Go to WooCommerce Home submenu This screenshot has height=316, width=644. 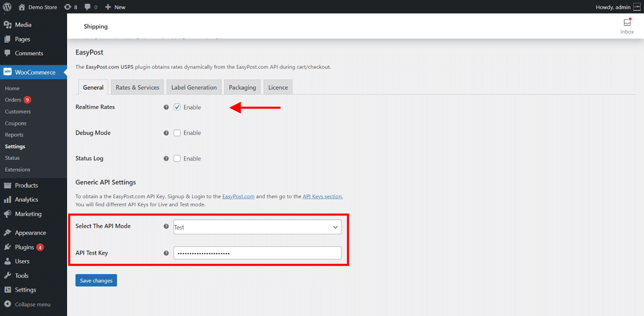[12, 88]
